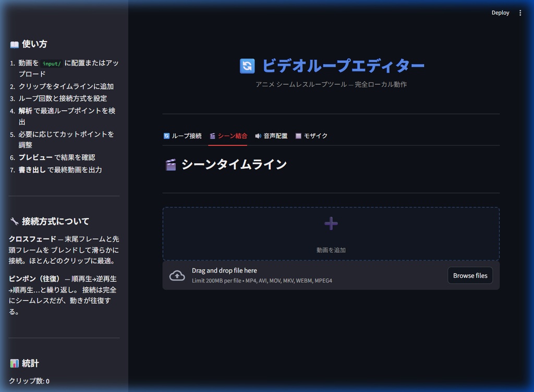The width and height of the screenshot is (534, 392).
Task: Click the square mosaic icon on the モザイク tab
Action: tap(299, 136)
